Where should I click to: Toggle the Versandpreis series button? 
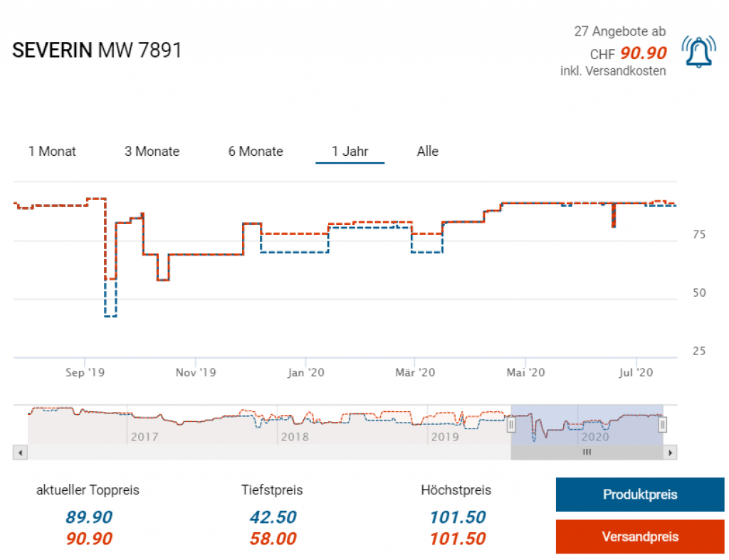pos(640,537)
